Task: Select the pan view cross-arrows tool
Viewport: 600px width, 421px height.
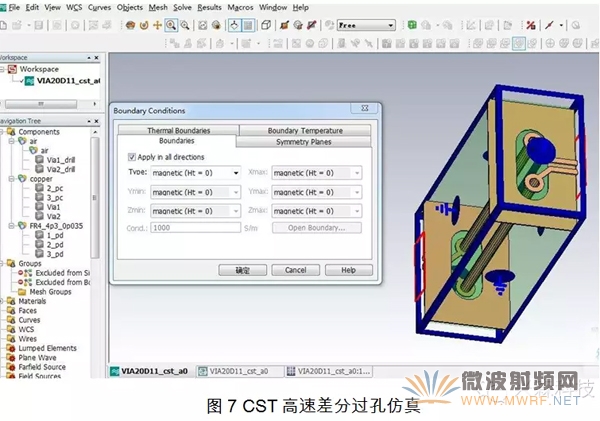Action: point(157,25)
